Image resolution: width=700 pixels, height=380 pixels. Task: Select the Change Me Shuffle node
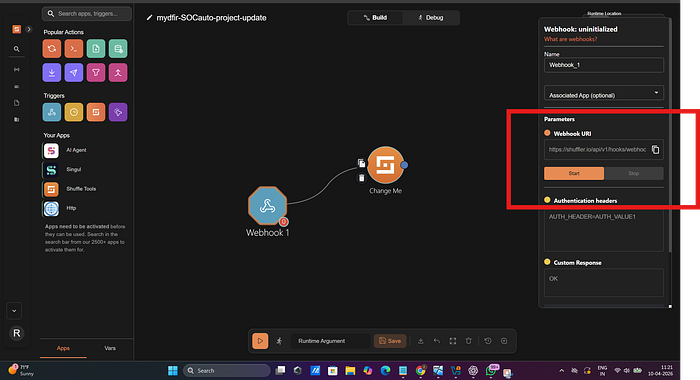tap(386, 165)
